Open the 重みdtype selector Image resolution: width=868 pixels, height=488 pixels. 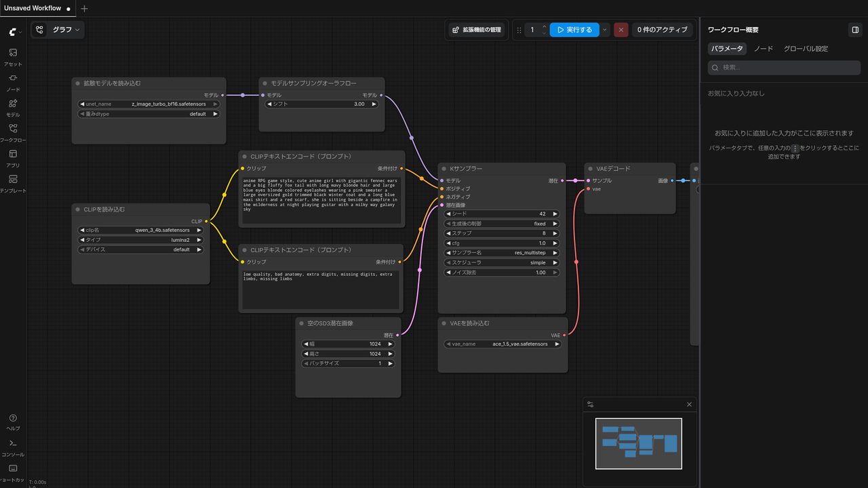tap(149, 114)
